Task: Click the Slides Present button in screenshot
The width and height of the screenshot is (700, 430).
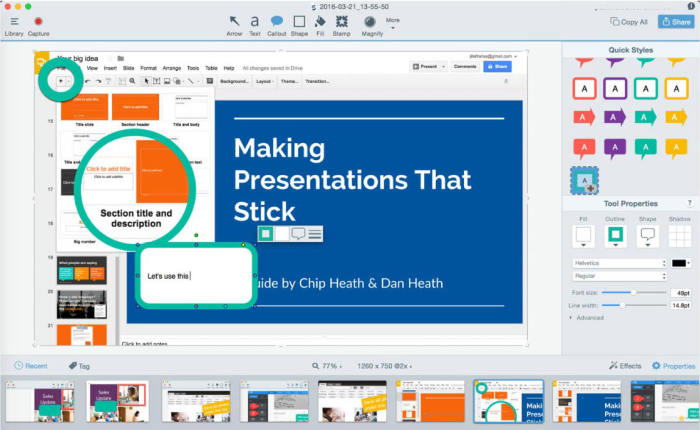Action: (425, 67)
